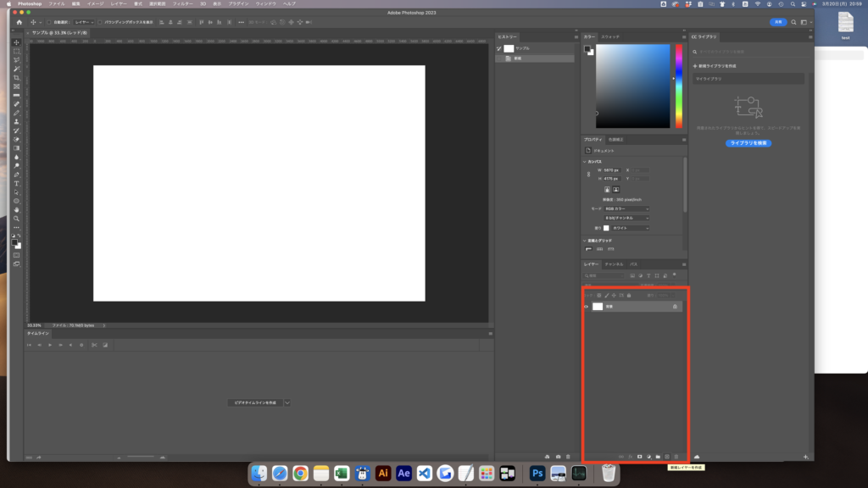Click the trash icon in Layers panel
The image size is (868, 488).
tap(676, 457)
